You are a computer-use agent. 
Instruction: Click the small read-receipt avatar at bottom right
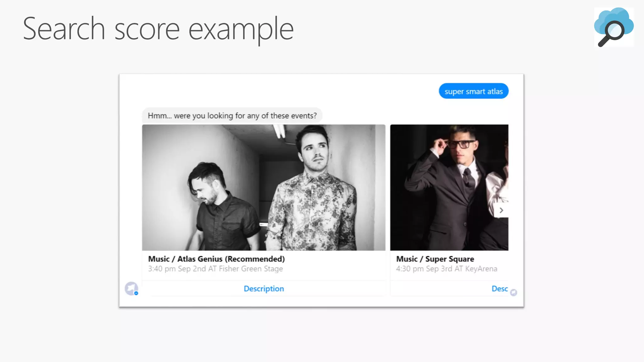[514, 293]
